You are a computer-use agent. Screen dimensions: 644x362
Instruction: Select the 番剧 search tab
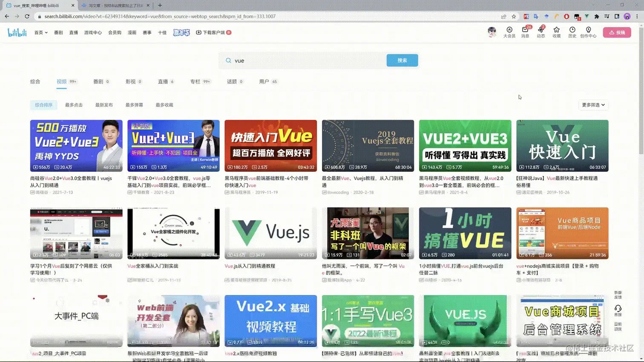tap(101, 82)
